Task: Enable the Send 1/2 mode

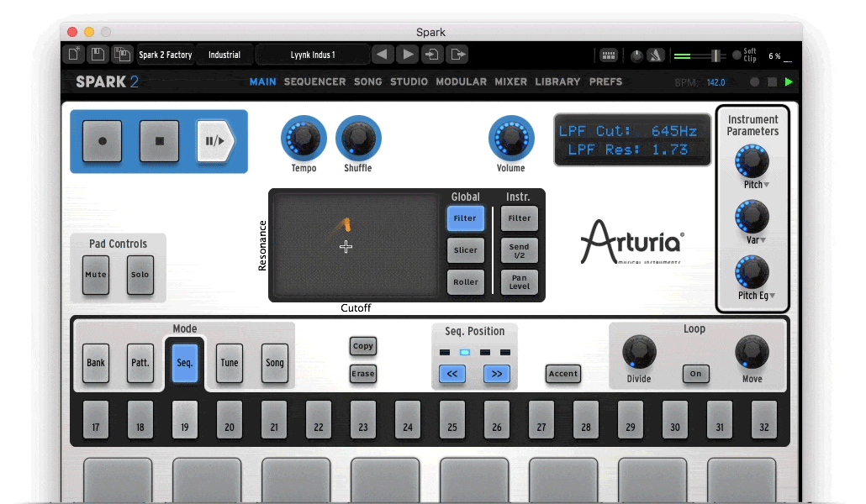Action: coord(519,250)
